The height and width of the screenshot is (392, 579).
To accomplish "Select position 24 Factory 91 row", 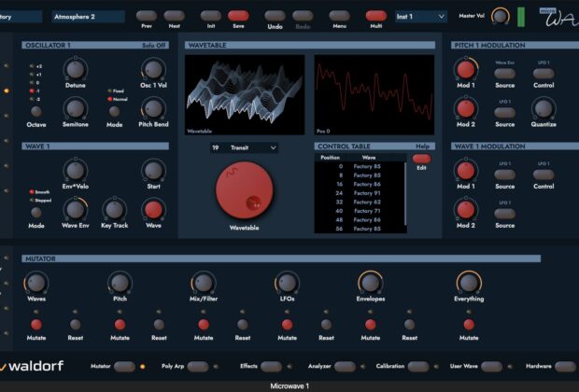I will tap(360, 193).
